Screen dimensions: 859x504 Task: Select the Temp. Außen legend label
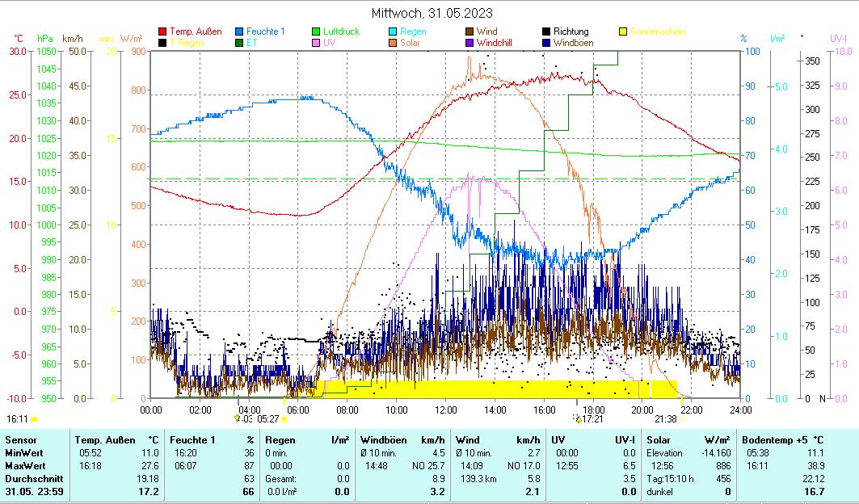pyautogui.click(x=196, y=31)
